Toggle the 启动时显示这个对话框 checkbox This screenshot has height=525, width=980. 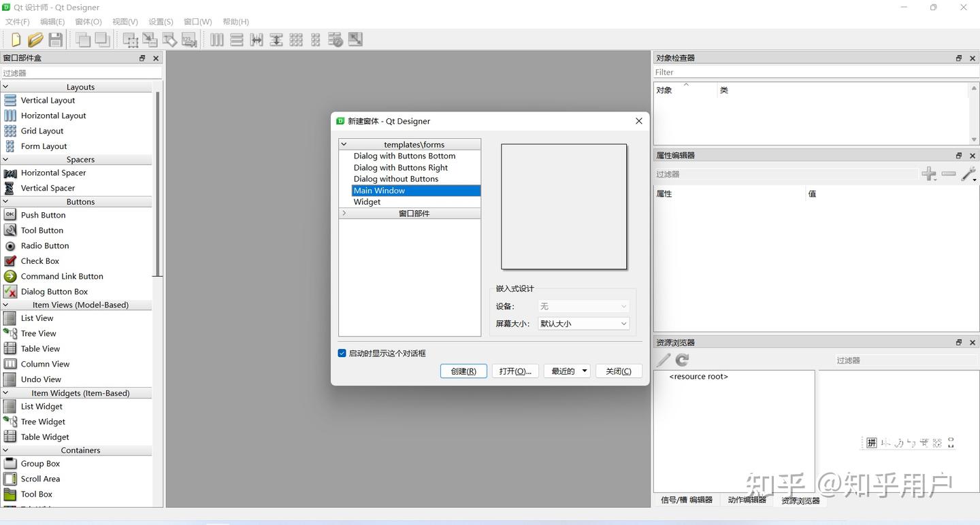click(342, 353)
